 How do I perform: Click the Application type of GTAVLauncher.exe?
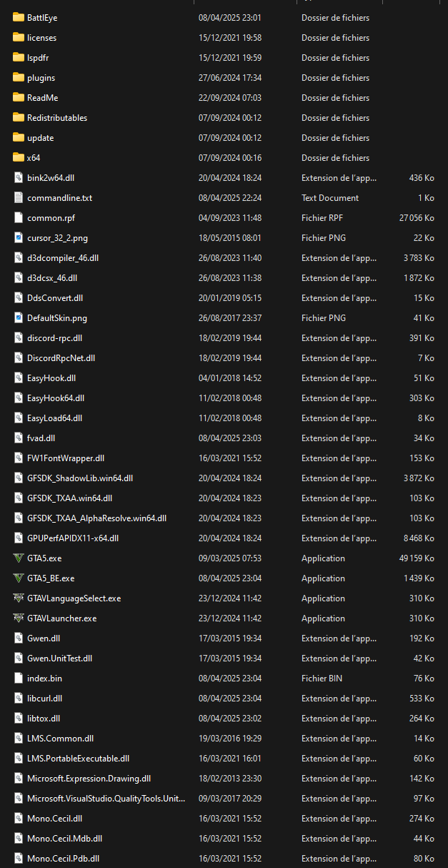(323, 618)
